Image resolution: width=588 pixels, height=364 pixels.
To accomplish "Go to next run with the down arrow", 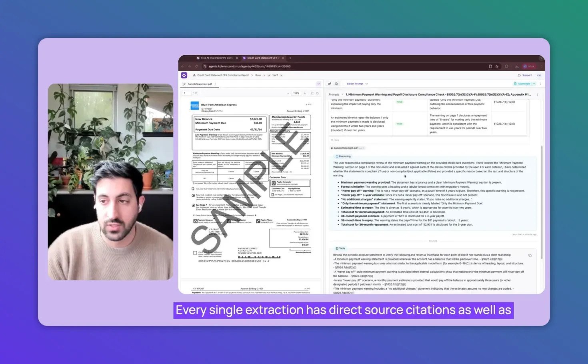I will [282, 75].
